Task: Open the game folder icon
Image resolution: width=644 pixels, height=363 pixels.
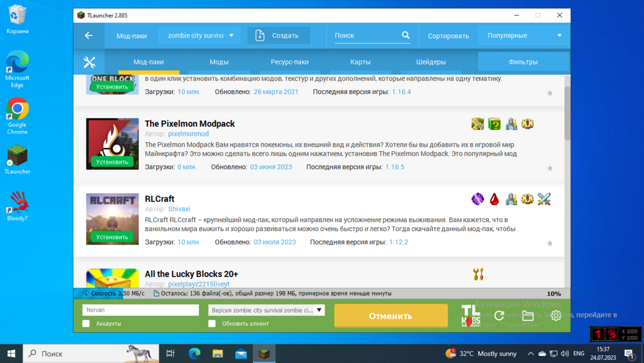Action: click(528, 316)
